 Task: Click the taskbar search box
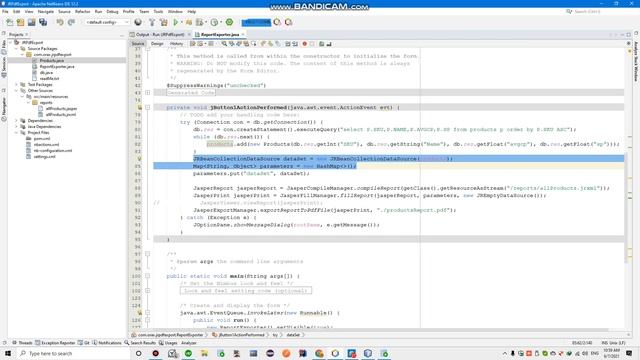click(73, 353)
